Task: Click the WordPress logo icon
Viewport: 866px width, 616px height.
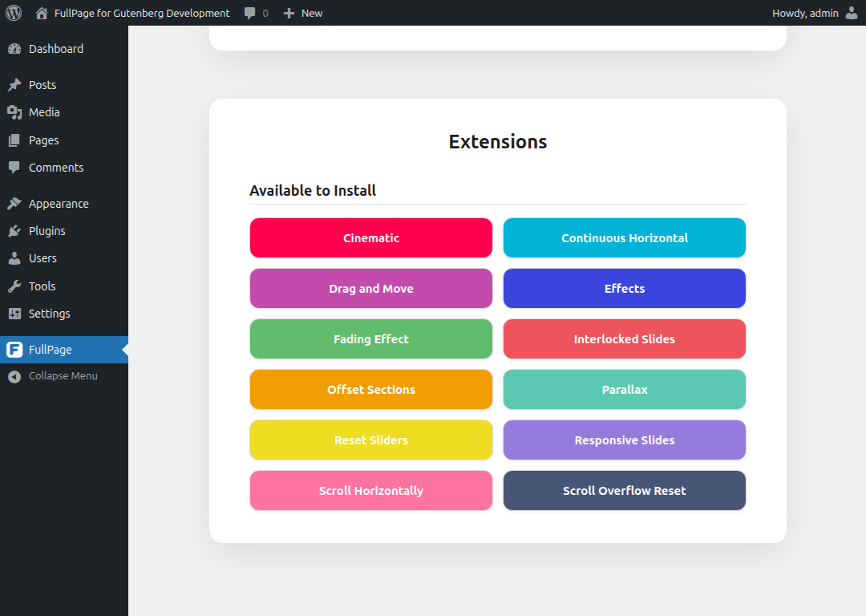Action: [x=14, y=13]
